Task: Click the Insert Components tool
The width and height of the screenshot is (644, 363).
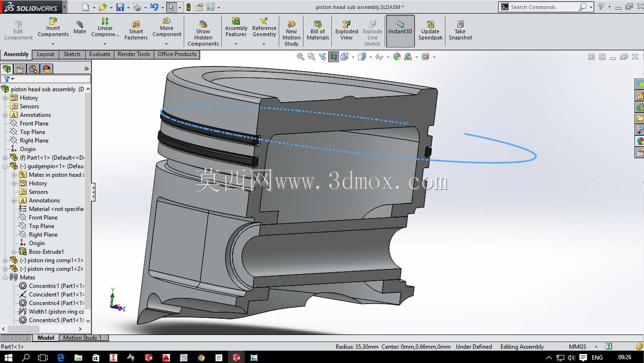Action: point(53,28)
